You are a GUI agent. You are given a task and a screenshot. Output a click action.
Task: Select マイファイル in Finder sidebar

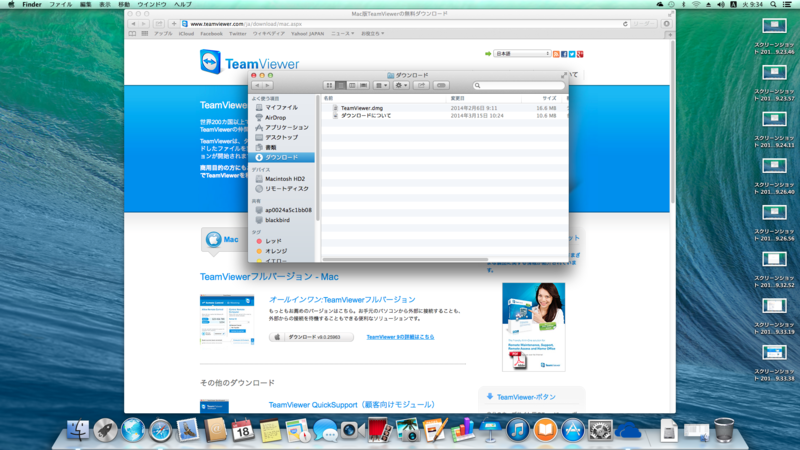tap(282, 108)
